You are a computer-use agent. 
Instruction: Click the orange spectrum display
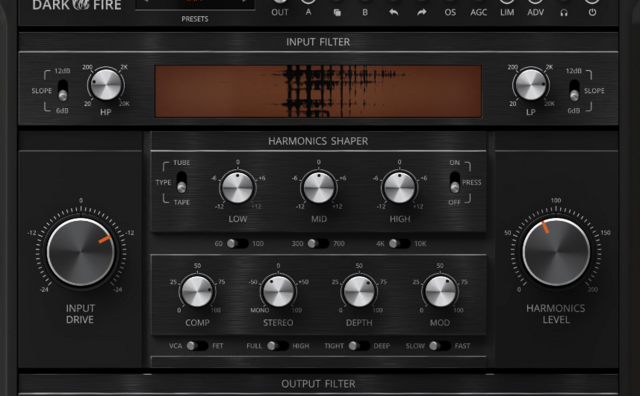(x=318, y=91)
